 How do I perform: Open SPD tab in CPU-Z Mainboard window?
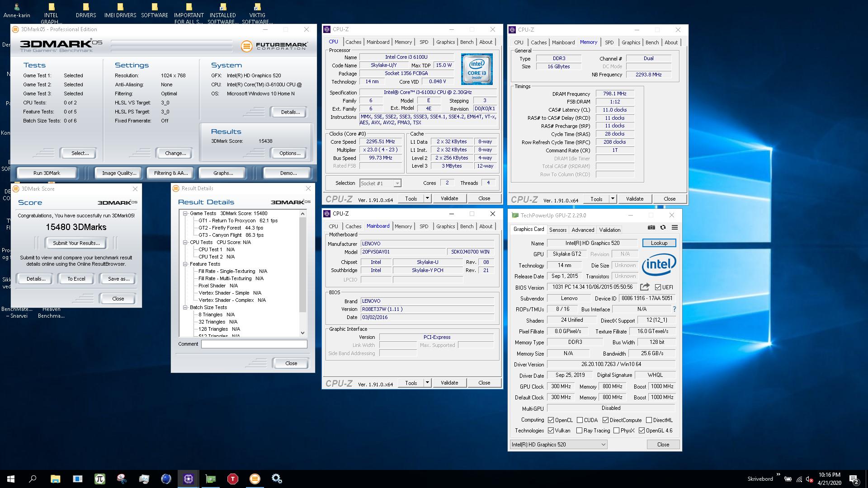click(x=424, y=226)
